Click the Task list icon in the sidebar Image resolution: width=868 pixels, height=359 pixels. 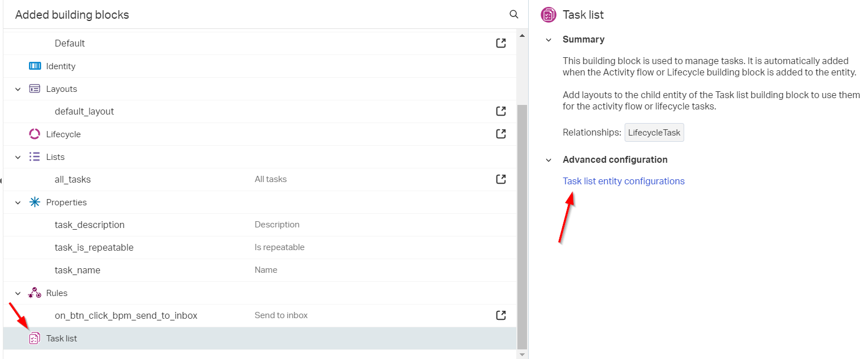pos(34,338)
